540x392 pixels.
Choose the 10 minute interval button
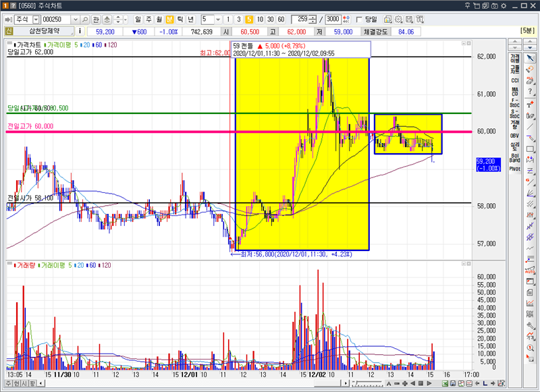260,20
